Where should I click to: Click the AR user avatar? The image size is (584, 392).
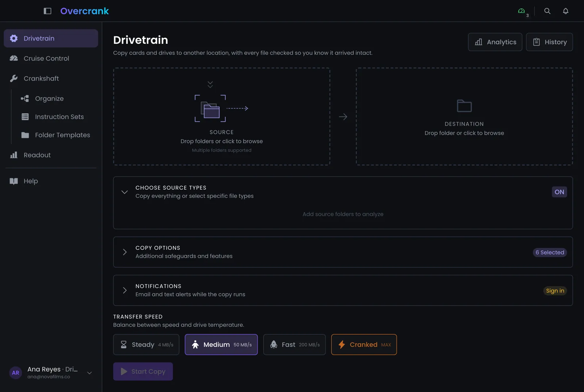tap(15, 373)
